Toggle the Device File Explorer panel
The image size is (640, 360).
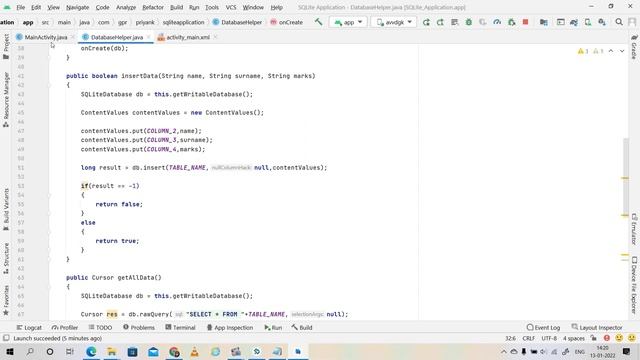coord(634,284)
